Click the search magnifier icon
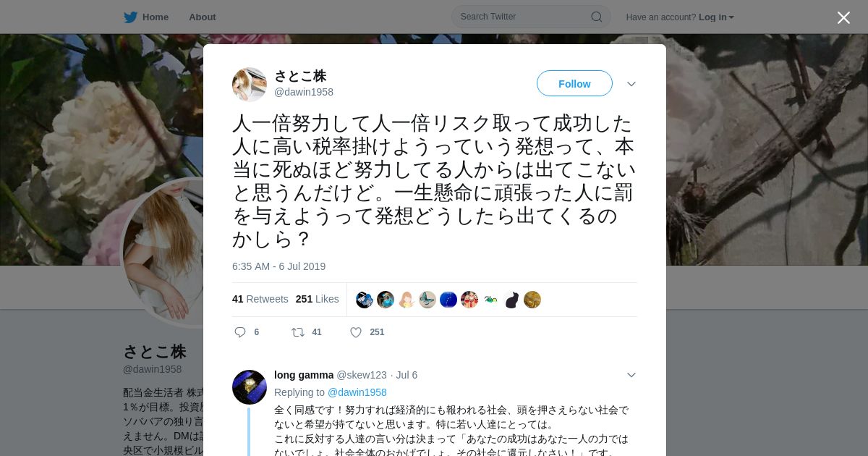The width and height of the screenshot is (868, 456). coord(597,17)
